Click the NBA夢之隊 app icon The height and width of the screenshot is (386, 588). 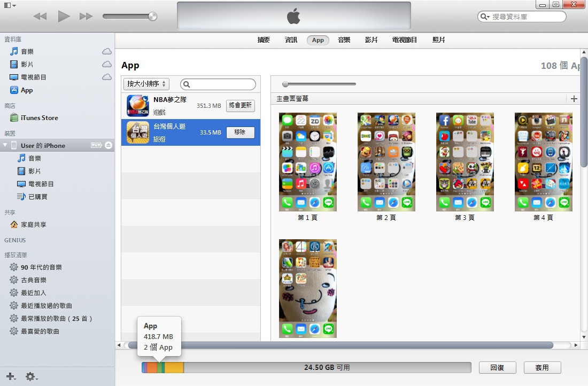click(137, 106)
